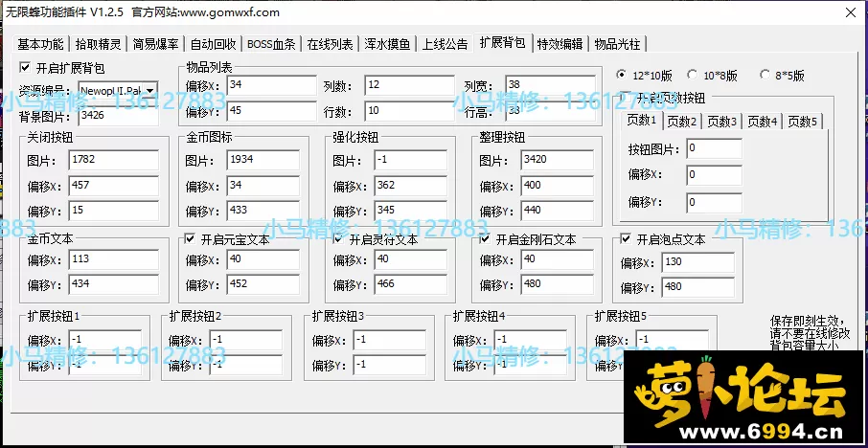This screenshot has width=868, height=448.
Task: Focus the 列宽 input field
Action: pos(550,85)
